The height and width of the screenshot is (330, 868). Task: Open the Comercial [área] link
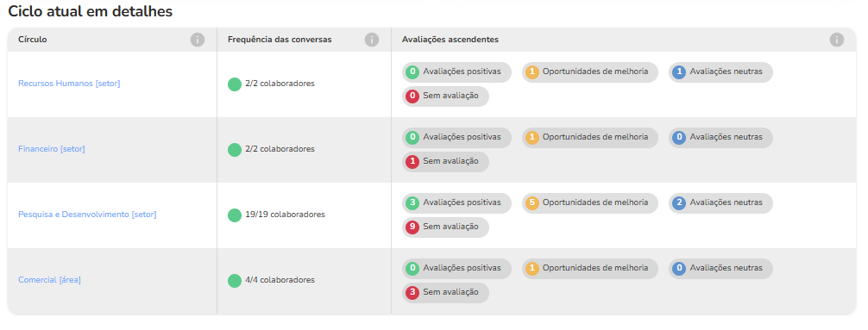49,280
